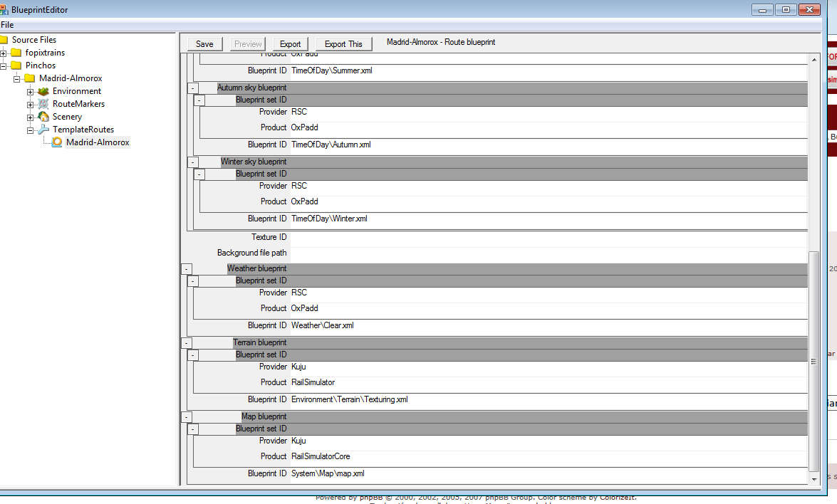Click the Export This button

click(343, 44)
